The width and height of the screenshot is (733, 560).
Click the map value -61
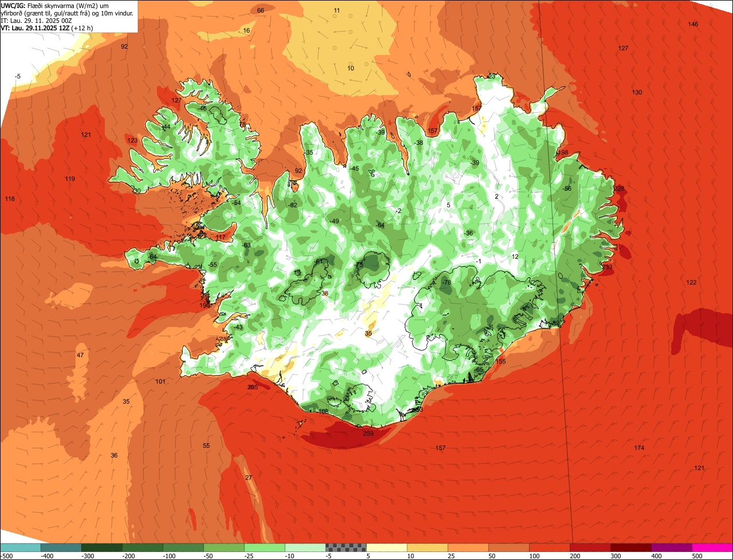[x=318, y=262]
